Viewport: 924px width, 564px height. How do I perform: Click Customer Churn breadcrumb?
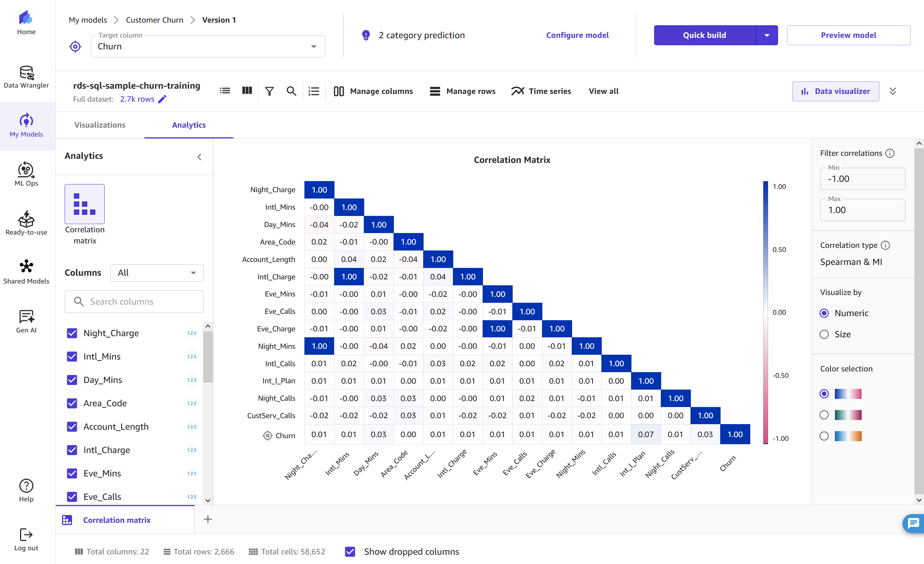(x=154, y=20)
